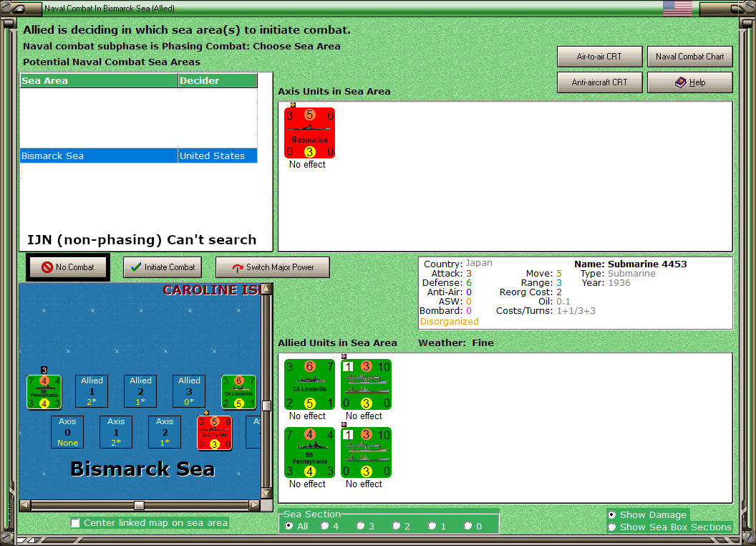Click the Allied 1 sea box on map
Screen dimensions: 756x546
coord(92,391)
